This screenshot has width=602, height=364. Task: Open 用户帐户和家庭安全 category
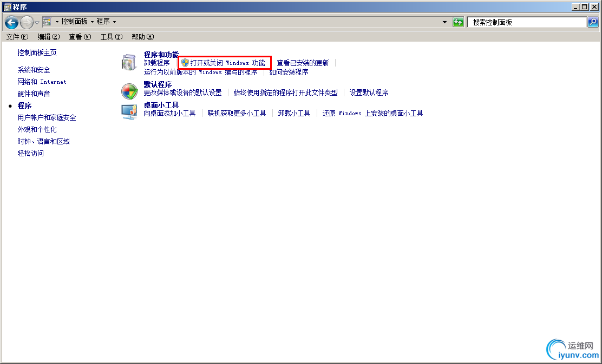47,117
